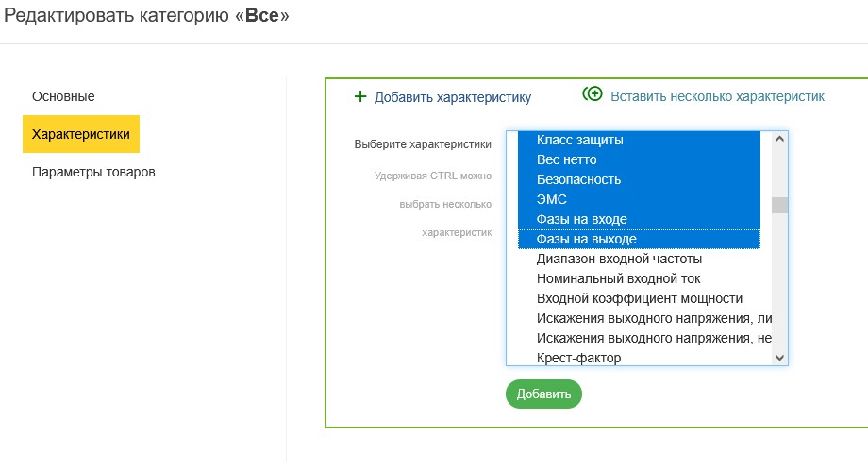
Task: Click the 'Фазы на выходе' option
Action: pos(586,239)
